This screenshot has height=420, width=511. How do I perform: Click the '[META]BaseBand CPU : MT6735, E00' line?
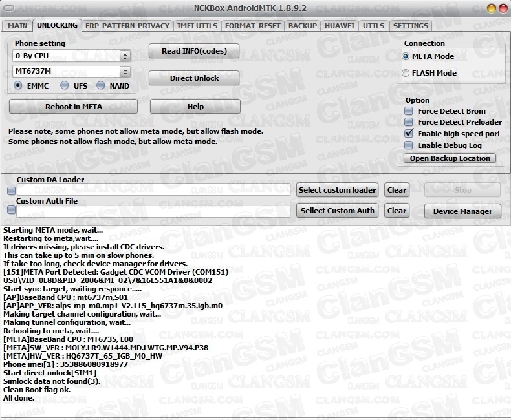point(68,340)
